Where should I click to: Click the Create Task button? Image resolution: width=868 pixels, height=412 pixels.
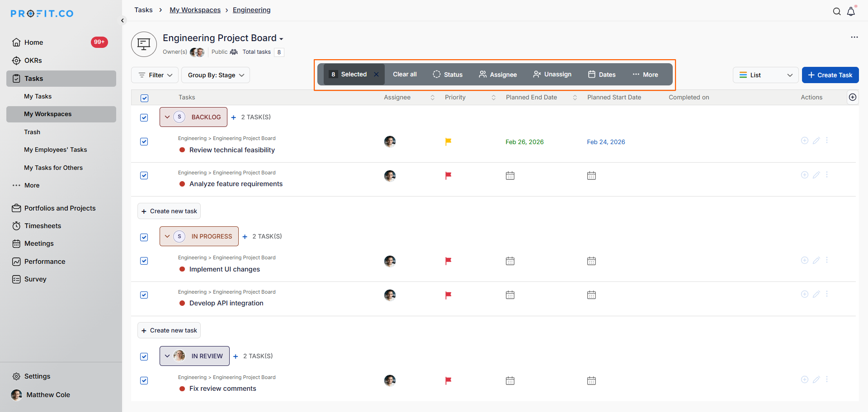click(830, 75)
